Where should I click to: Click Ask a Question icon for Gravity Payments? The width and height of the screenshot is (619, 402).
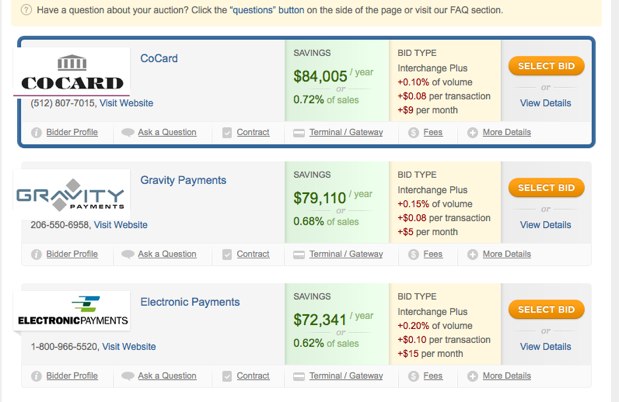128,254
